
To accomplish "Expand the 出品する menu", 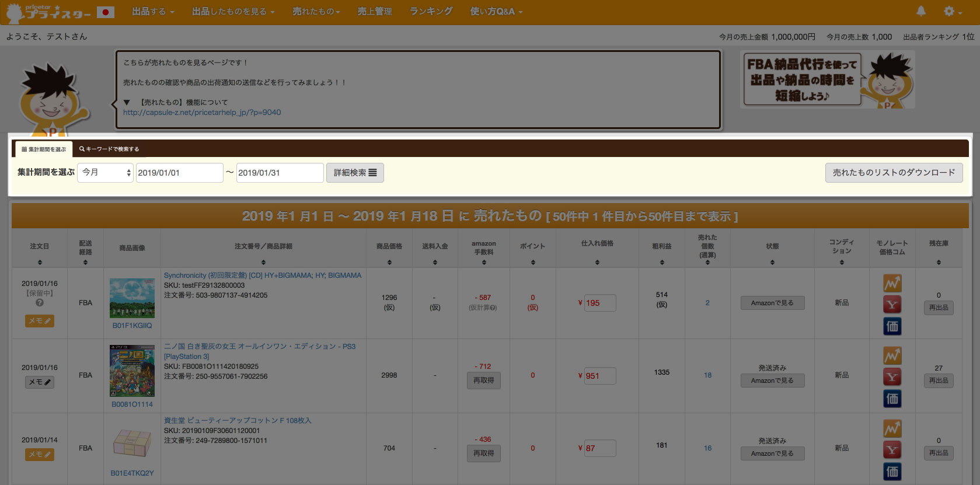I will (x=153, y=12).
